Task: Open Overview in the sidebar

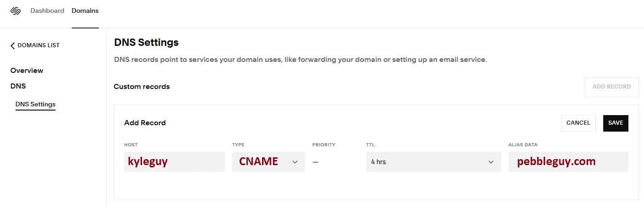Action: point(27,71)
